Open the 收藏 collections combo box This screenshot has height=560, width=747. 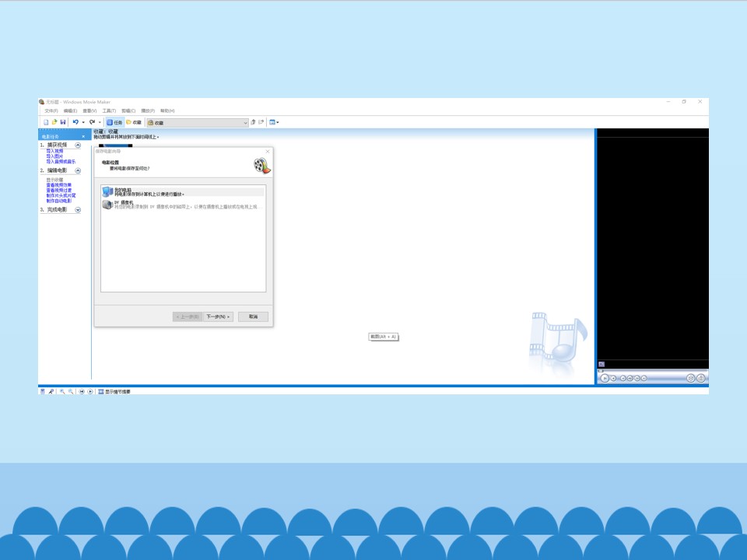[197, 122]
